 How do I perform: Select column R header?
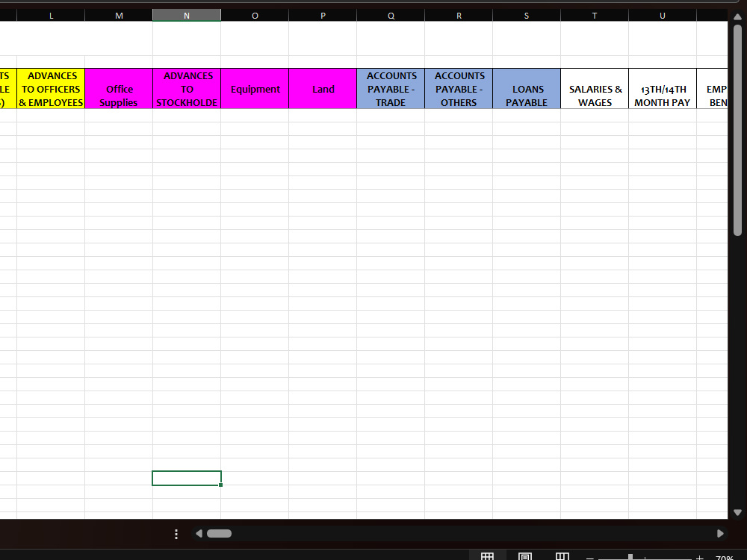click(459, 16)
